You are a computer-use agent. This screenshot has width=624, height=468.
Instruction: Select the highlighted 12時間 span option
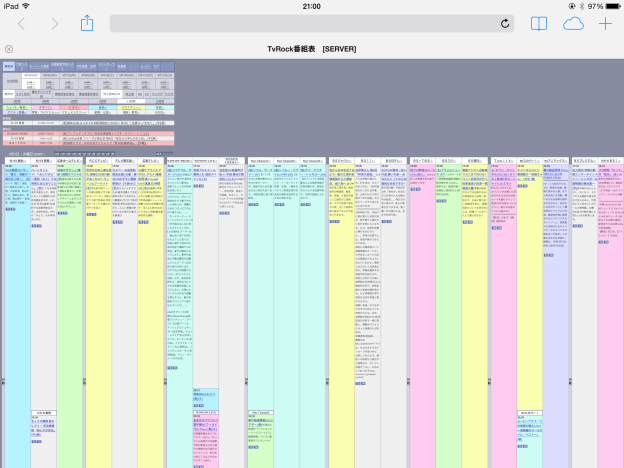tap(131, 101)
